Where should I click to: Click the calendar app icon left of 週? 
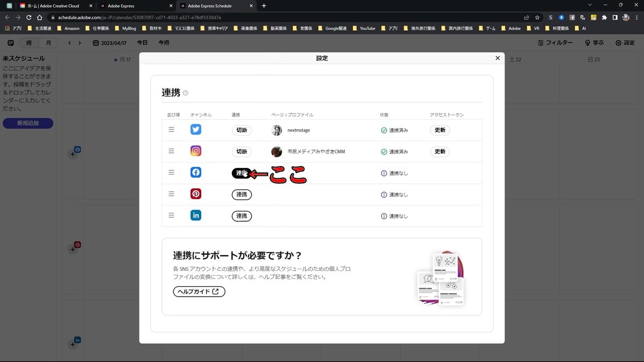(10, 43)
